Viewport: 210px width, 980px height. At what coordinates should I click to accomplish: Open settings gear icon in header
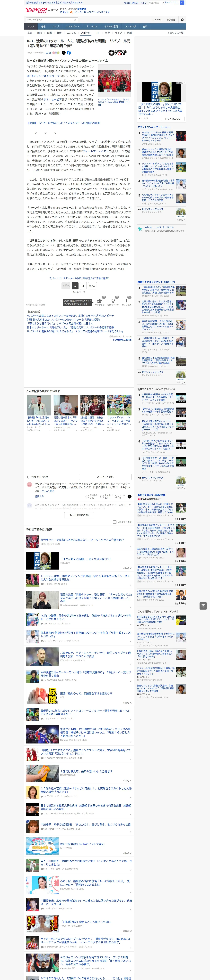click(182, 20)
